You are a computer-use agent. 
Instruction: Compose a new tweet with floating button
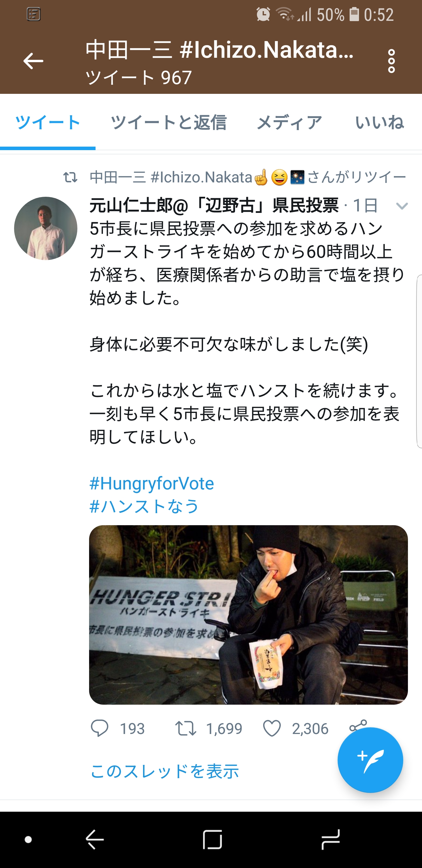coord(370,760)
